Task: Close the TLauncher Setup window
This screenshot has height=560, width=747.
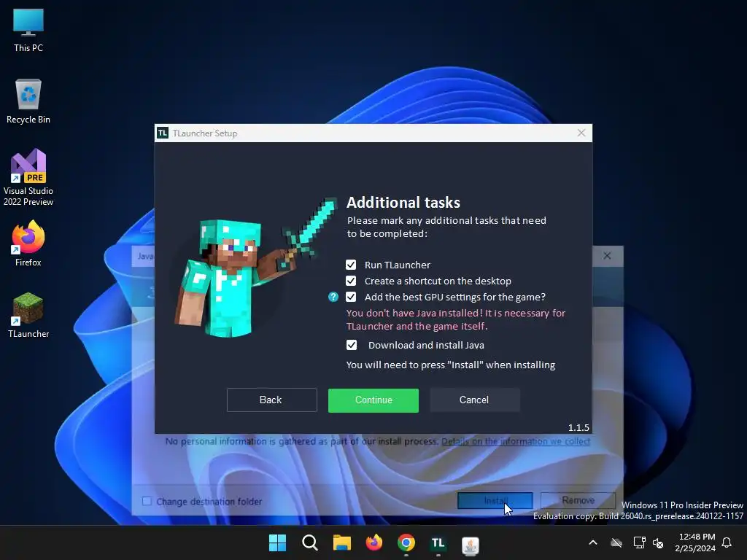Action: click(x=581, y=133)
